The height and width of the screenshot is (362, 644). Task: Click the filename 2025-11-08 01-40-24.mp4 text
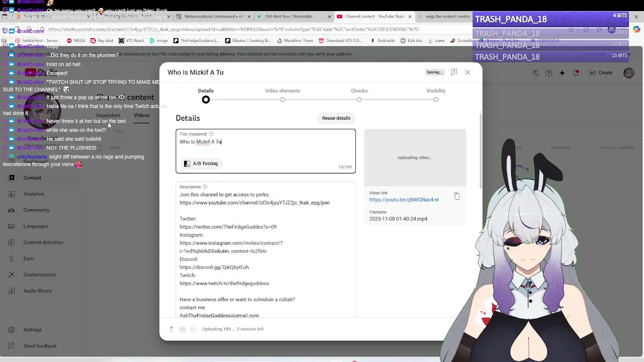398,219
